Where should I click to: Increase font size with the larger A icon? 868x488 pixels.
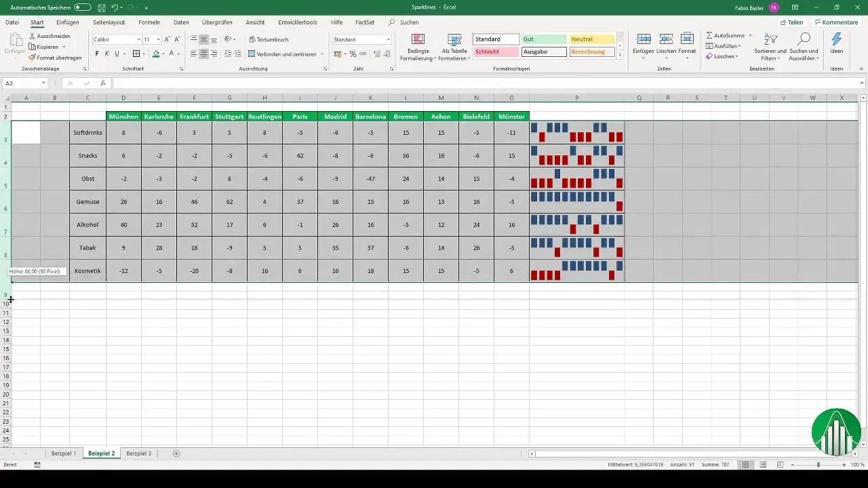point(167,39)
